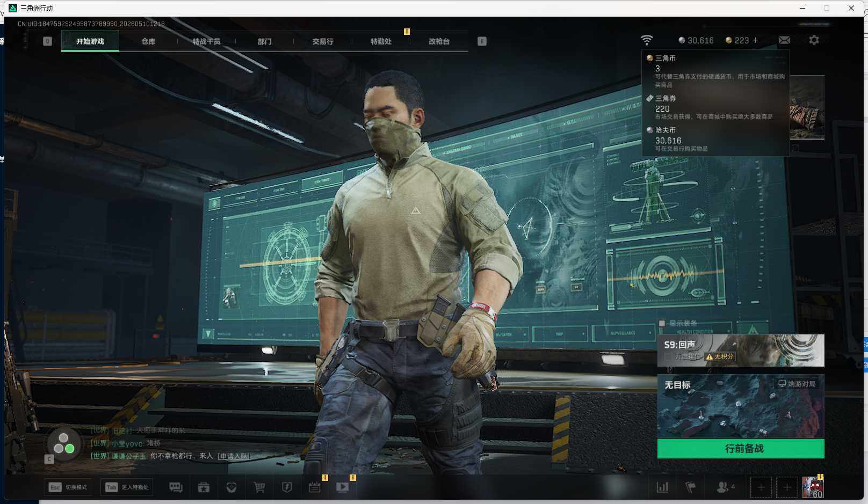Open the diamond badge icon in bottom bar

click(x=232, y=487)
